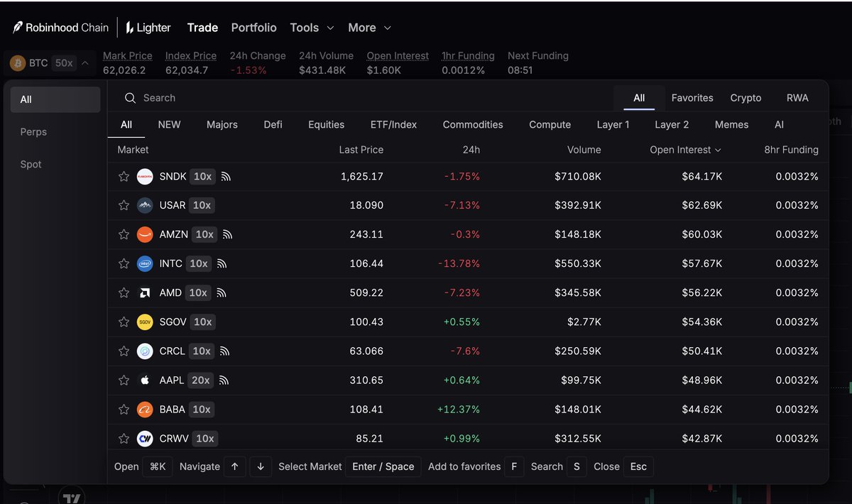The width and height of the screenshot is (852, 504).
Task: Click the search magnifier icon
Action: click(131, 98)
